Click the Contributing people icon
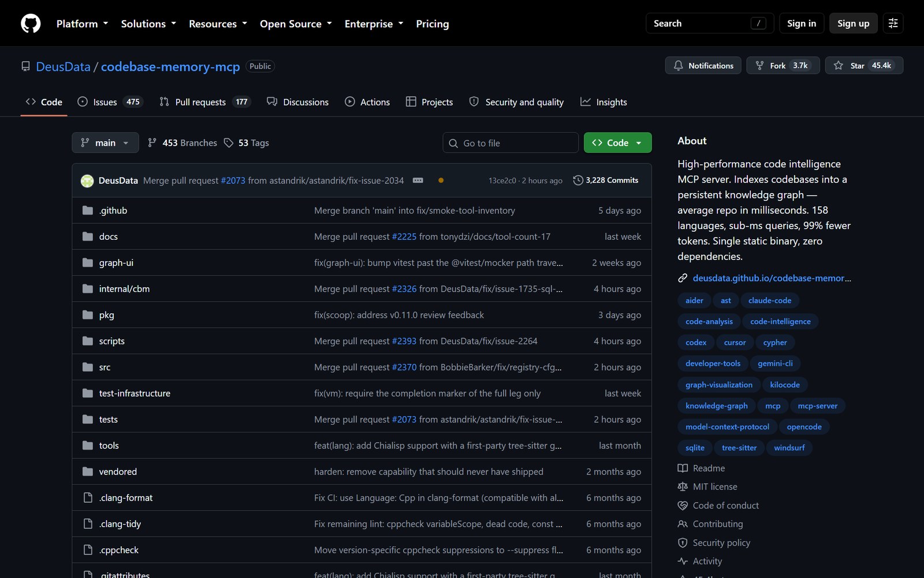924x578 pixels. (x=683, y=524)
